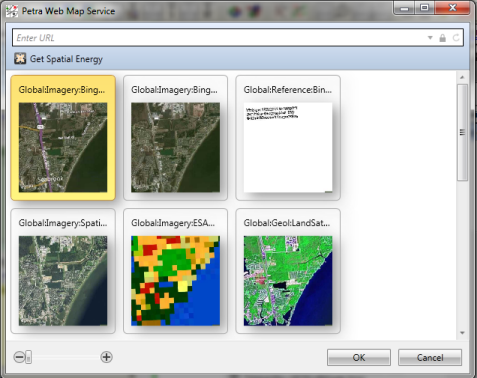Click the scrollbar up arrow

coord(462,77)
